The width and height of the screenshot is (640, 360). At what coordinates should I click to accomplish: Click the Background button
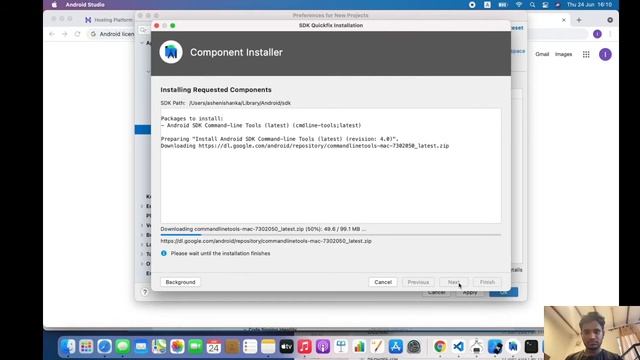180,282
